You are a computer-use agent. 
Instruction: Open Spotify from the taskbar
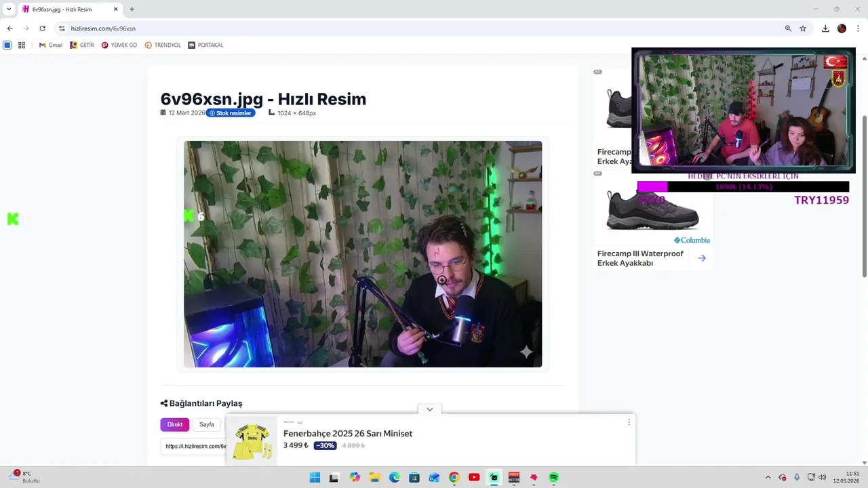tap(553, 478)
